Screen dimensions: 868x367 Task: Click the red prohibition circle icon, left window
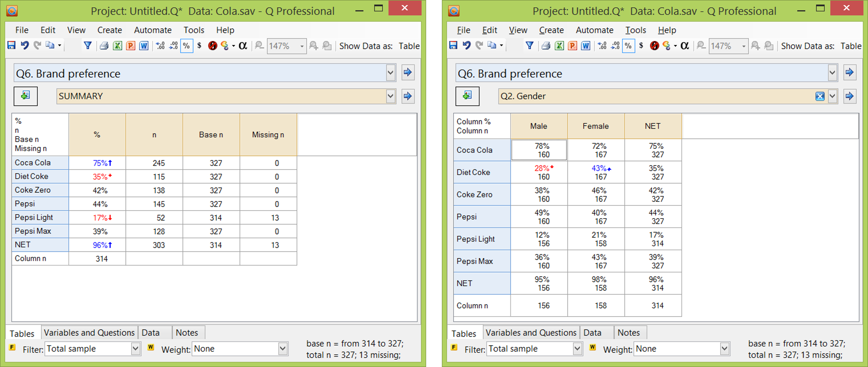pyautogui.click(x=213, y=46)
